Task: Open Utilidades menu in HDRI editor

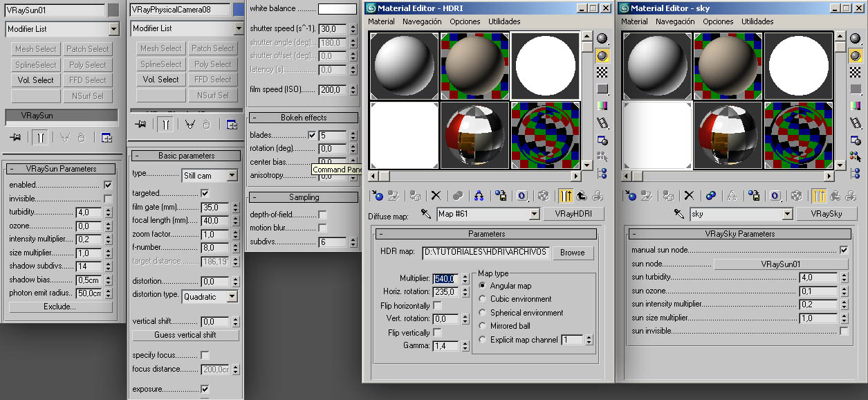Action: tap(504, 21)
